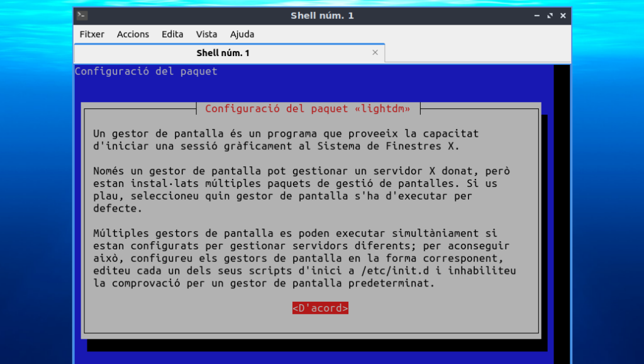This screenshot has width=644, height=364.
Task: Open the Vista menu
Action: click(206, 34)
